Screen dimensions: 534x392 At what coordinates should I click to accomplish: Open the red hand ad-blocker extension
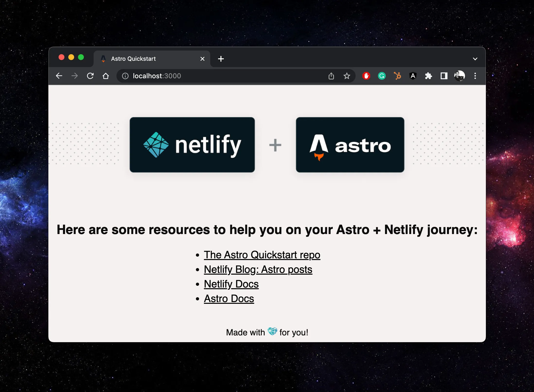366,76
